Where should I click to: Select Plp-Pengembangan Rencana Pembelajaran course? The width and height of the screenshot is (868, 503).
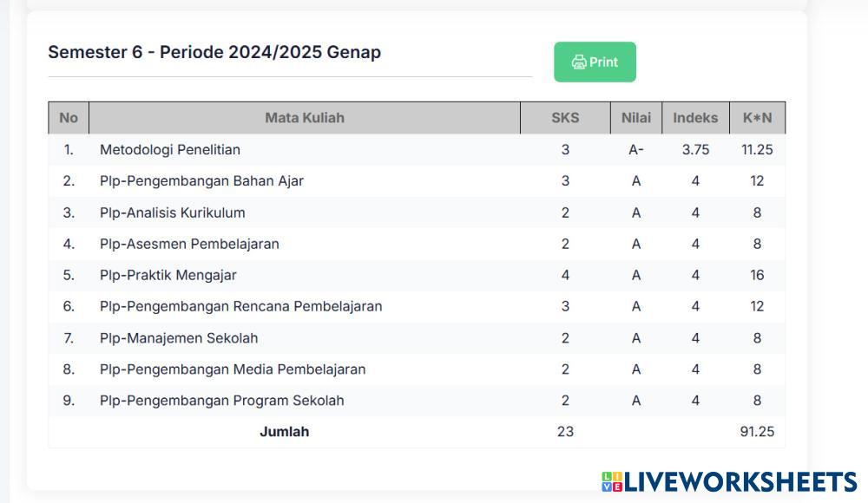point(240,306)
